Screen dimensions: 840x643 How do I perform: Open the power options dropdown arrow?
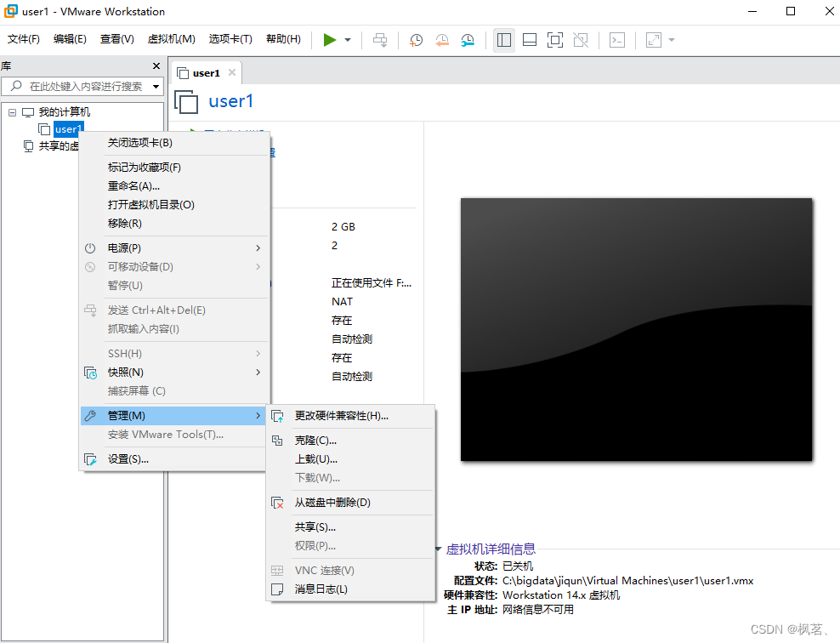pos(348,40)
